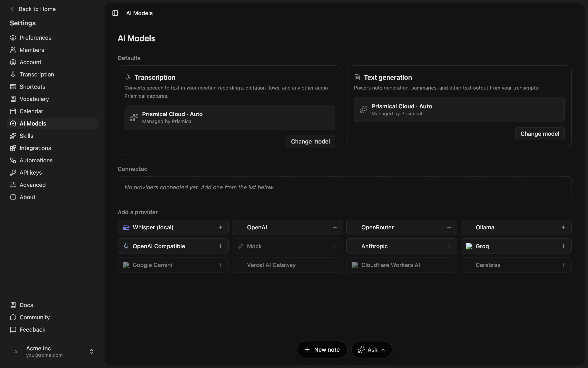Click the 'No providers connected yet' message

pos(199,187)
